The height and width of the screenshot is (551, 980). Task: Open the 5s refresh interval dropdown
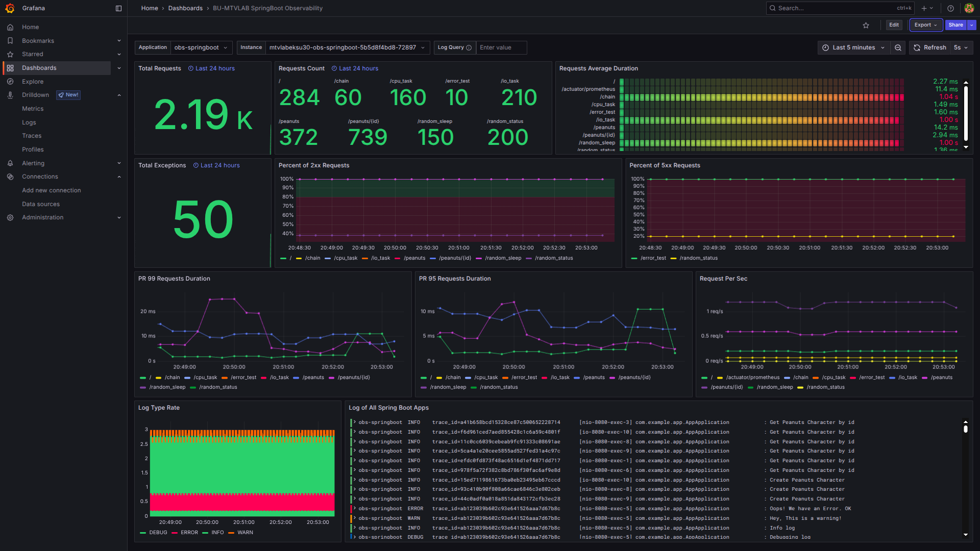(x=961, y=47)
